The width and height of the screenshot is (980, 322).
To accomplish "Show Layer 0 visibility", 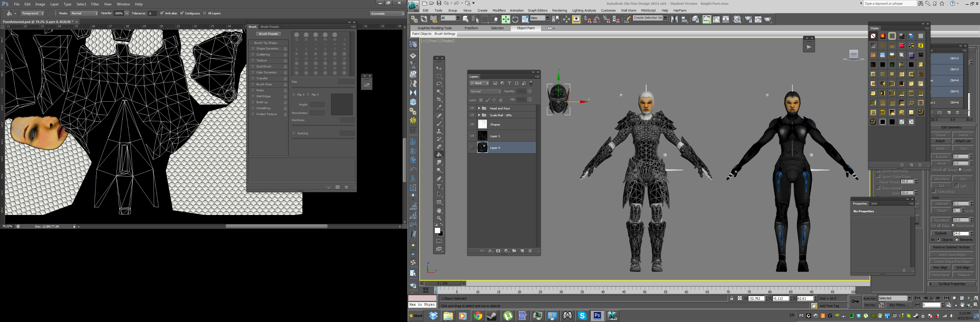I will (472, 148).
